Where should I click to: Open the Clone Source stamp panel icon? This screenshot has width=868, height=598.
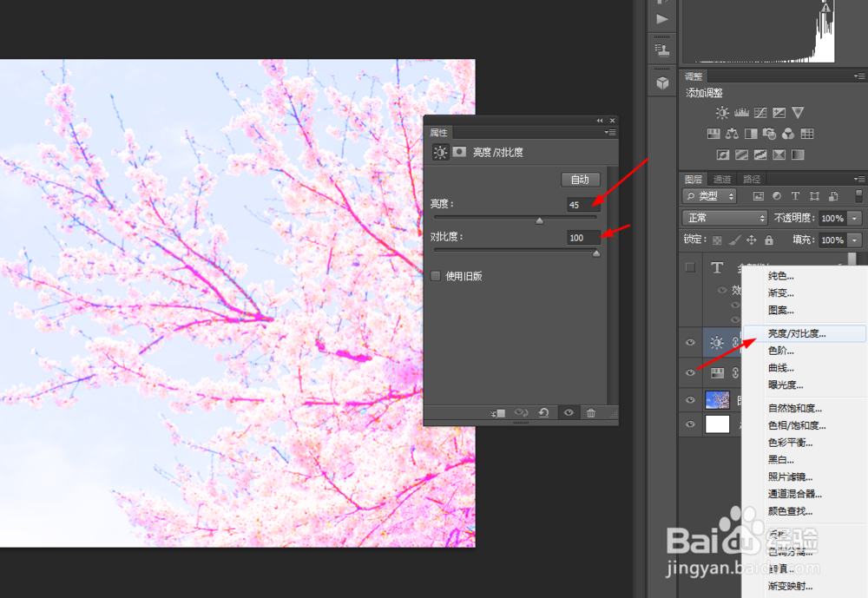(662, 50)
